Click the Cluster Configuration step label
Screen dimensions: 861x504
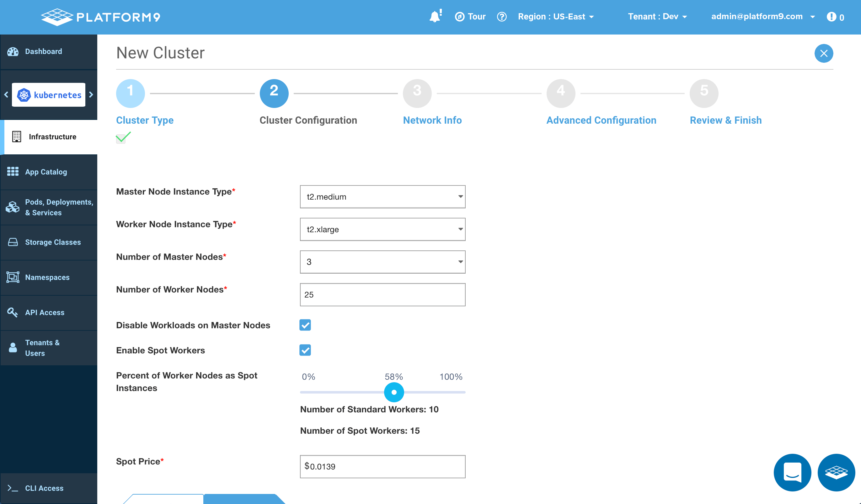[308, 120]
